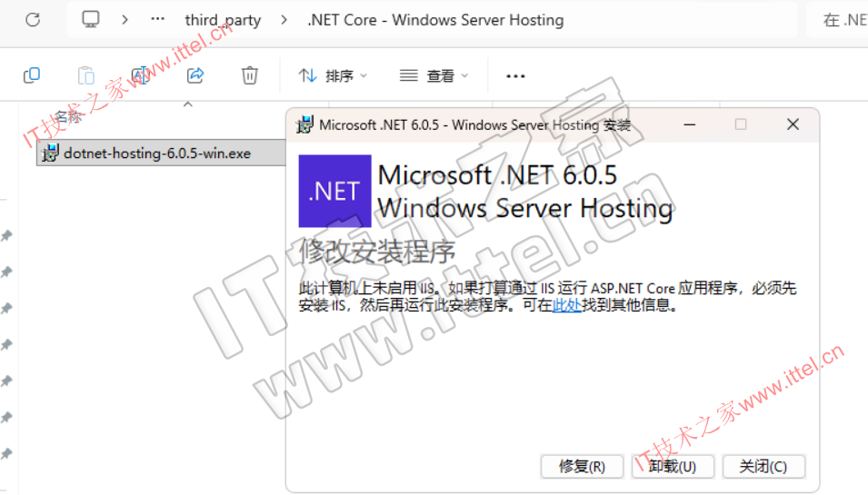Select the .NET Core - Windows Server Hosting breadcrumb
Image resolution: width=868 pixels, height=495 pixels.
point(435,21)
